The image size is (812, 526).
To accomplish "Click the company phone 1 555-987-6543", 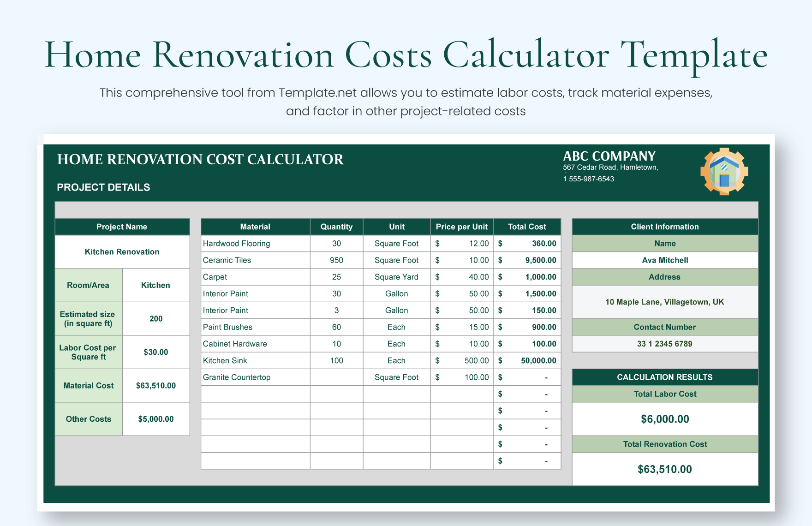I will 588,179.
